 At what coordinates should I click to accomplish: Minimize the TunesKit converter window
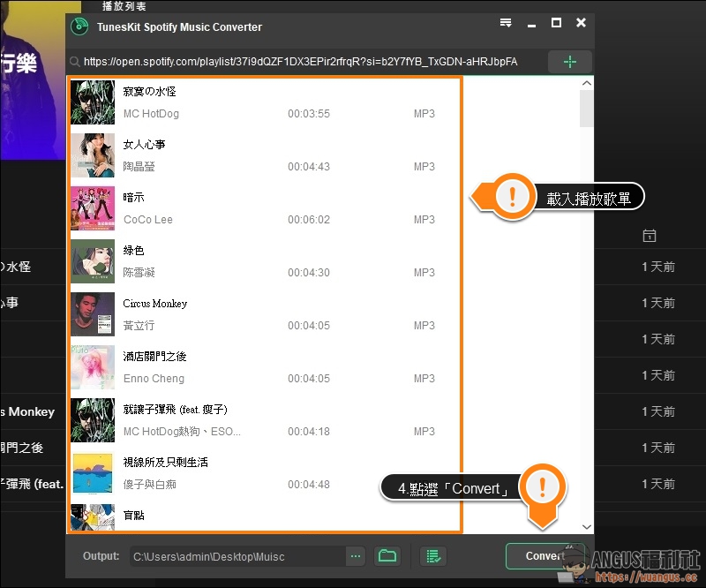click(x=531, y=23)
